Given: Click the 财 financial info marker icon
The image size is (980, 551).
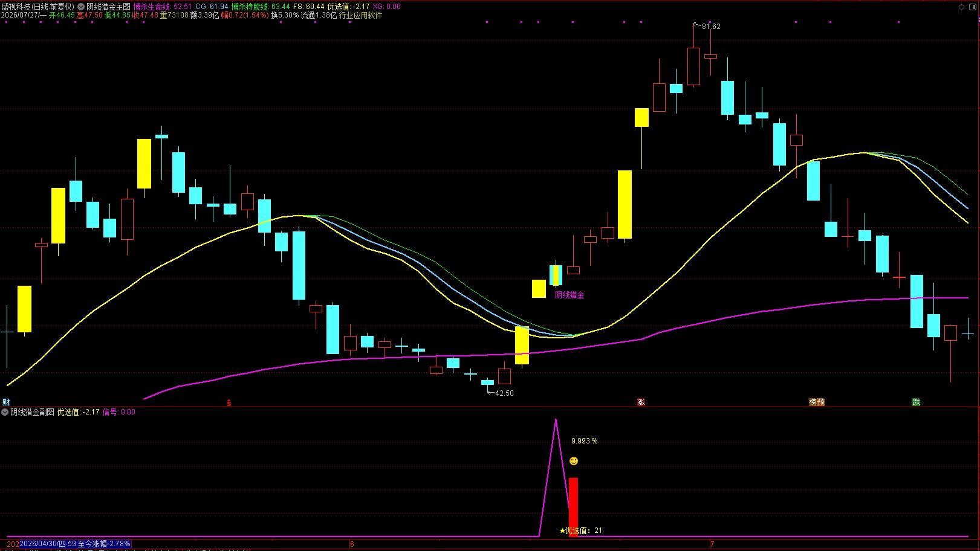Looking at the screenshot, I should (x=6, y=402).
